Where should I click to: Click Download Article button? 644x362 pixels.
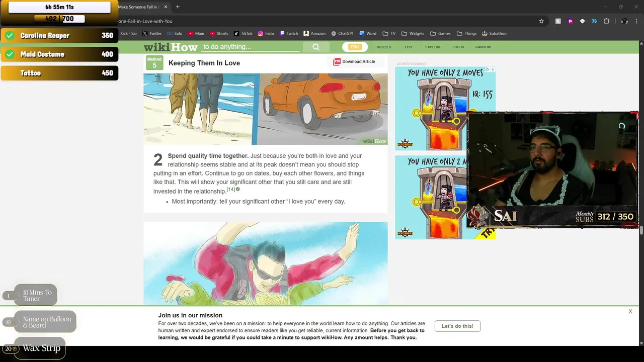pyautogui.click(x=355, y=61)
